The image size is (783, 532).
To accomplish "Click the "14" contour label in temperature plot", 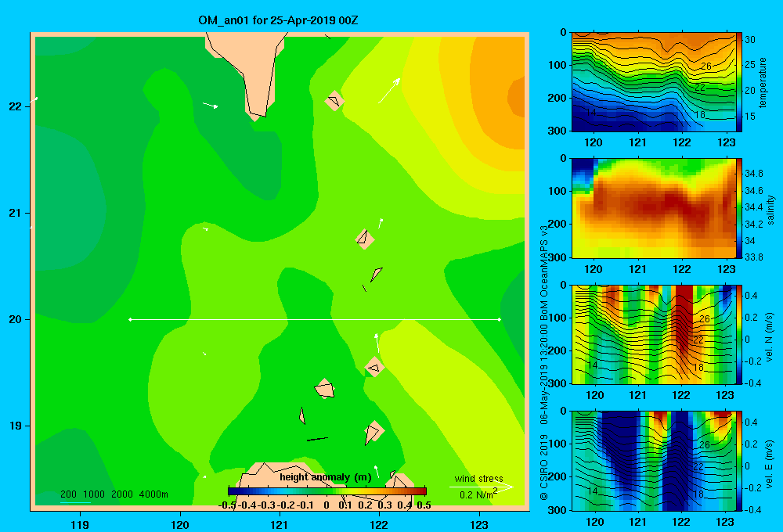I will (x=590, y=113).
